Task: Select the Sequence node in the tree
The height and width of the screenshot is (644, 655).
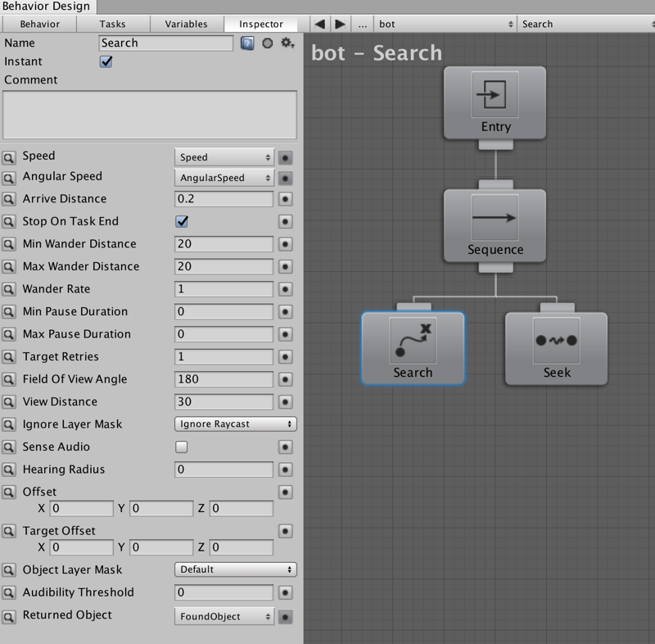Action: 495,225
